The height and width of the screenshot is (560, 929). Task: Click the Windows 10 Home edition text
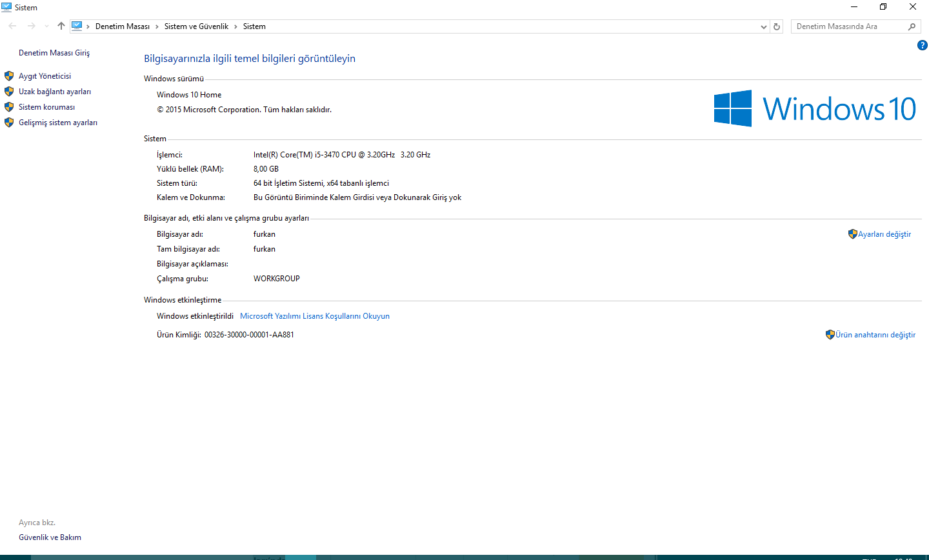coord(189,95)
